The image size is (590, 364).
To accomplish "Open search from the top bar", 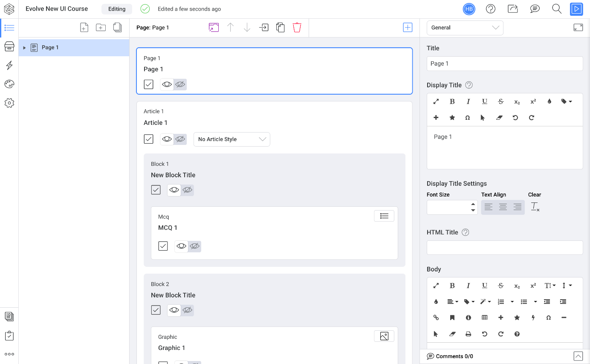I will click(556, 9).
